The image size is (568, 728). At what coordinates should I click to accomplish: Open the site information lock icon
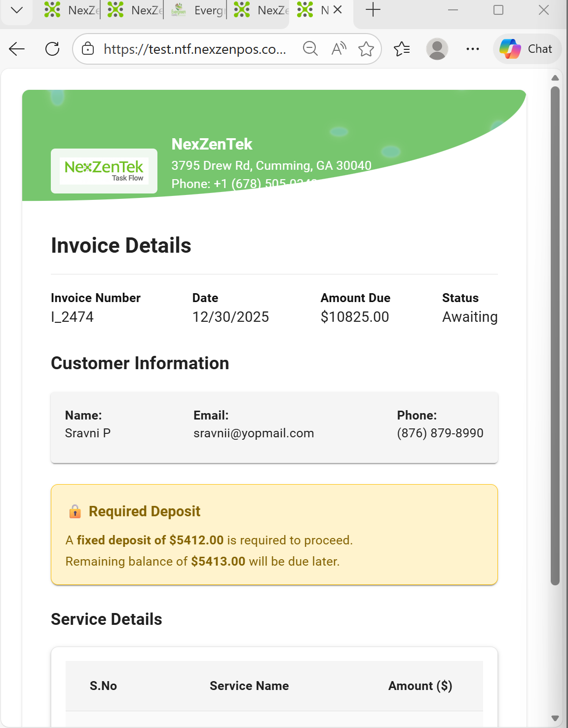(88, 49)
